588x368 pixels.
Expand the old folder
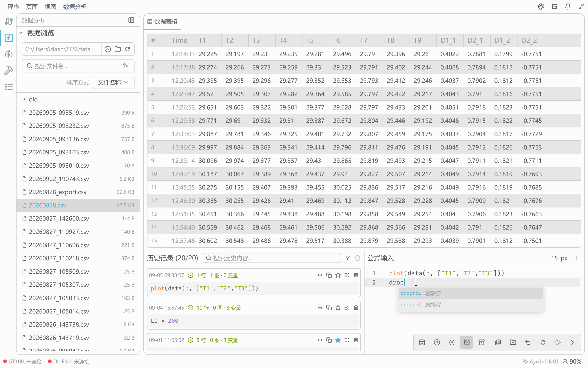[x=24, y=99]
